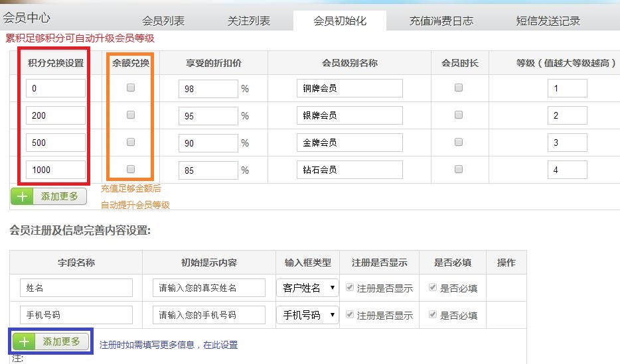
Task: Expand the 手机号码 input type dropdown
Action: (x=308, y=315)
